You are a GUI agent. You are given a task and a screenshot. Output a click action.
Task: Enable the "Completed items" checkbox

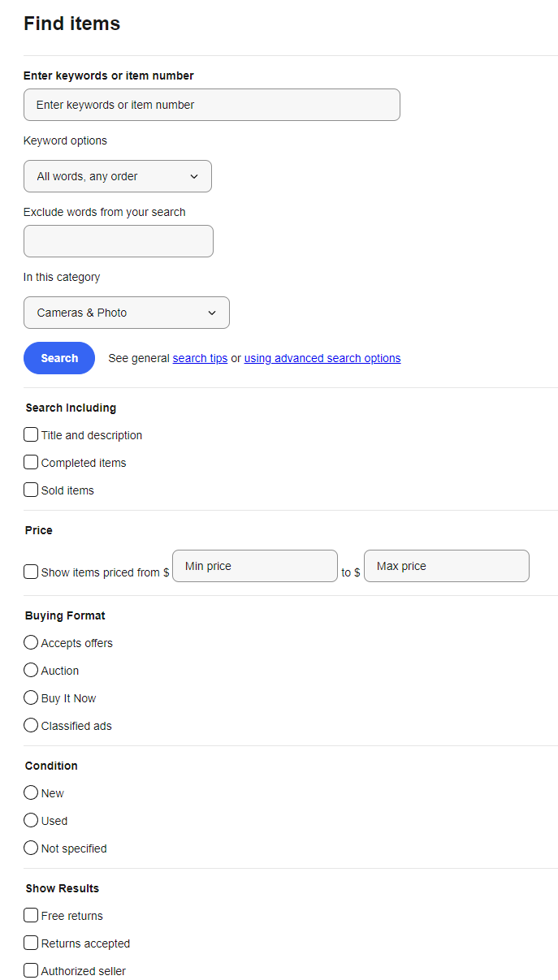pos(30,462)
